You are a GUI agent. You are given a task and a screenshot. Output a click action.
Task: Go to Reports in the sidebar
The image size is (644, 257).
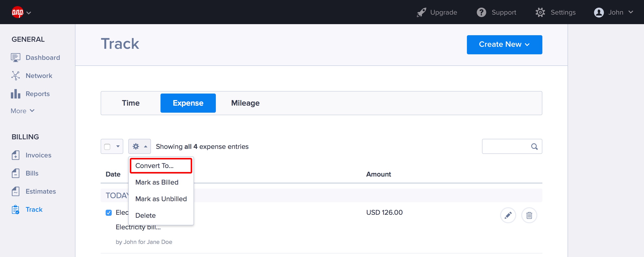tap(37, 94)
